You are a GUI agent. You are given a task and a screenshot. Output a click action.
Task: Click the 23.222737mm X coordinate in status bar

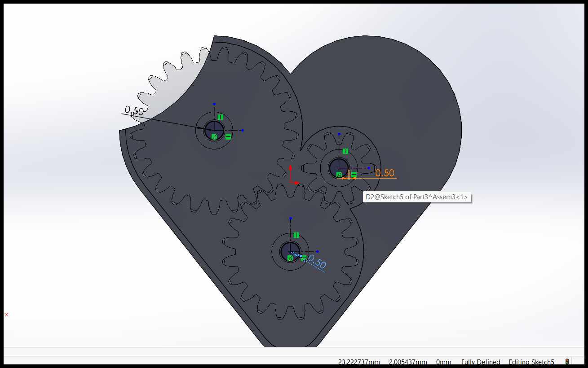[x=359, y=362]
